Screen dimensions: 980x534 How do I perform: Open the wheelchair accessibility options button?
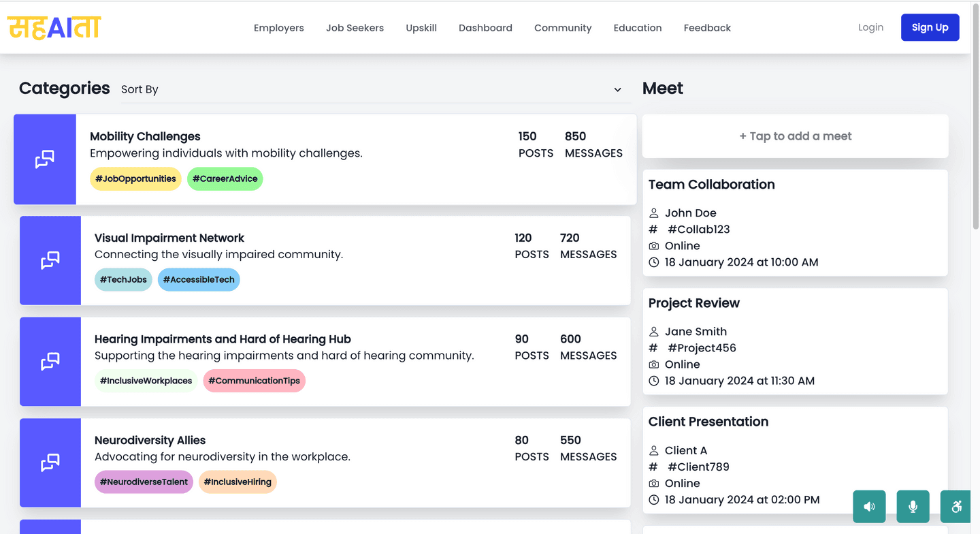957,507
